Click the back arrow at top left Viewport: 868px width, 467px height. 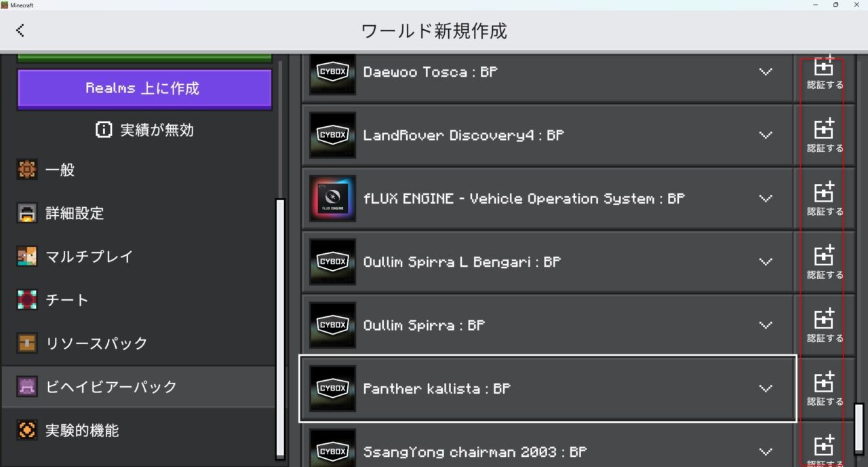pos(20,30)
